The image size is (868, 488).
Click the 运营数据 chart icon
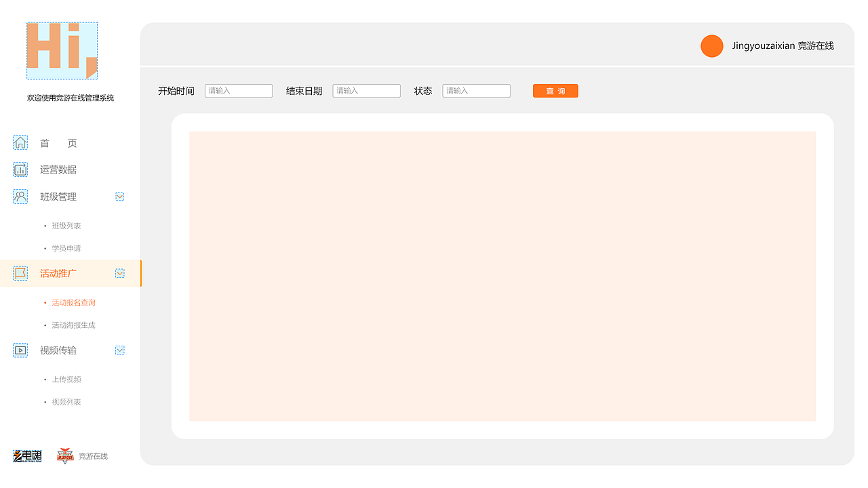point(20,169)
